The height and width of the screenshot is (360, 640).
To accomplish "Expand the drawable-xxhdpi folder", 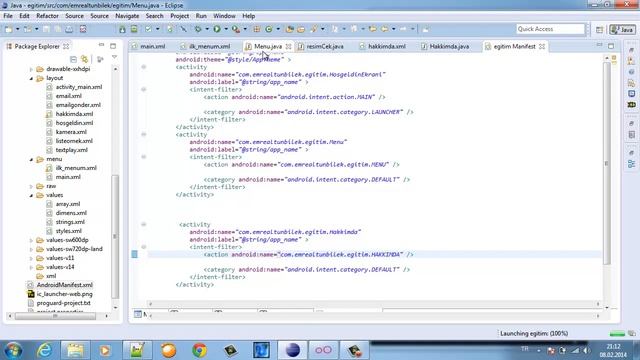I will (x=31, y=69).
